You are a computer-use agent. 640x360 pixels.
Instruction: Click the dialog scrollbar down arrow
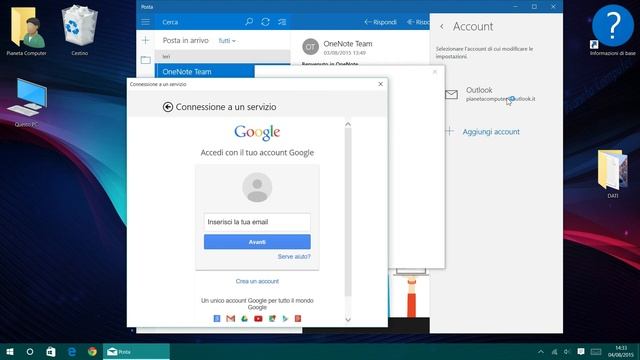click(x=348, y=320)
